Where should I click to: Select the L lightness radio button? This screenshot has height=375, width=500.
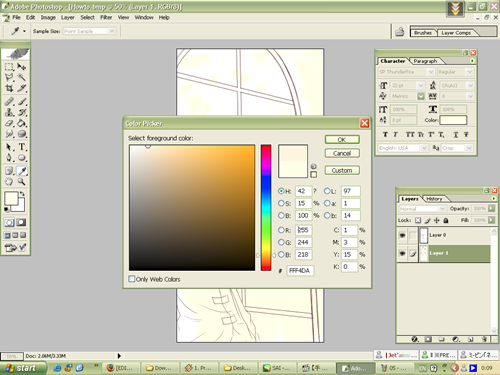[327, 191]
